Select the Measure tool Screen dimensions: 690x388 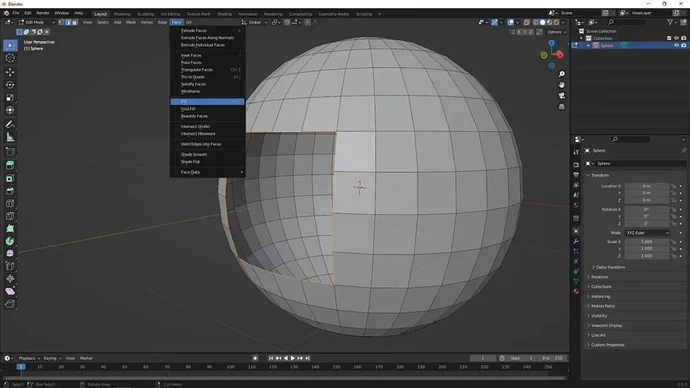10,138
